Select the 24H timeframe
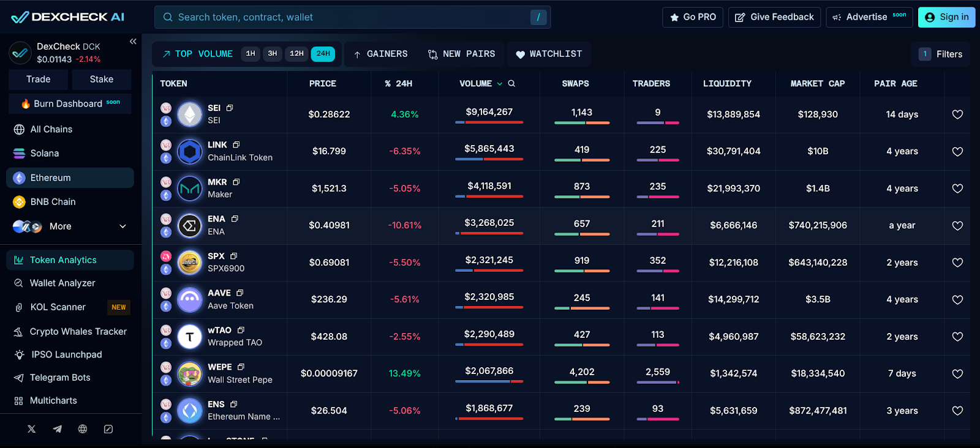This screenshot has width=980, height=448. (x=323, y=54)
